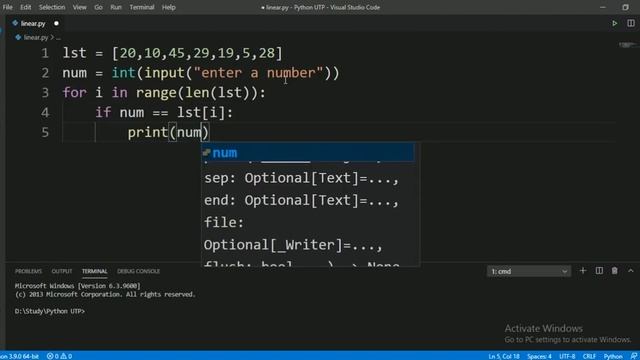The width and height of the screenshot is (640, 360).
Task: Minimize the Visual Studio Code window
Action: [x=603, y=7]
